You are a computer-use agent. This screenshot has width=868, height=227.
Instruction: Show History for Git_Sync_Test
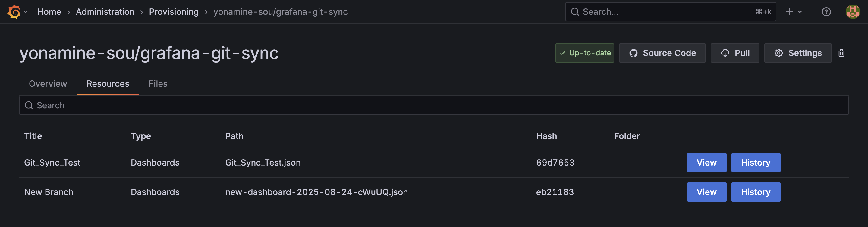[756, 163]
